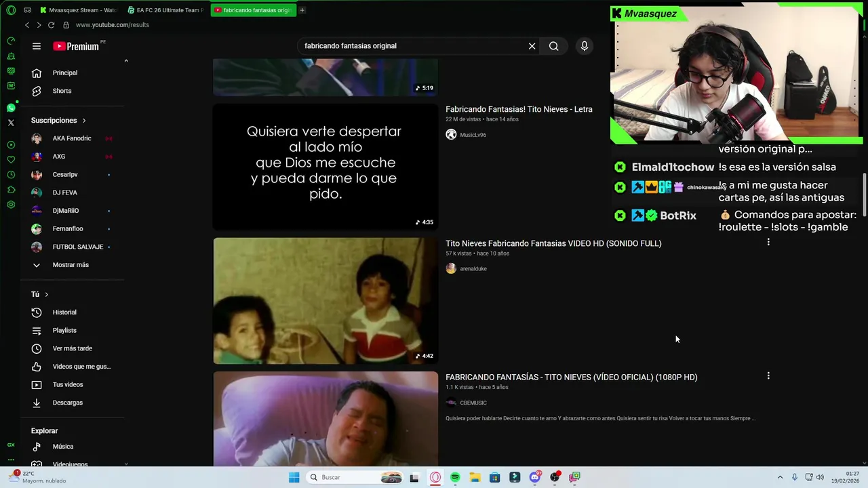Screen dimensions: 868x488
Task: Open Historial in sidebar
Action: point(64,312)
